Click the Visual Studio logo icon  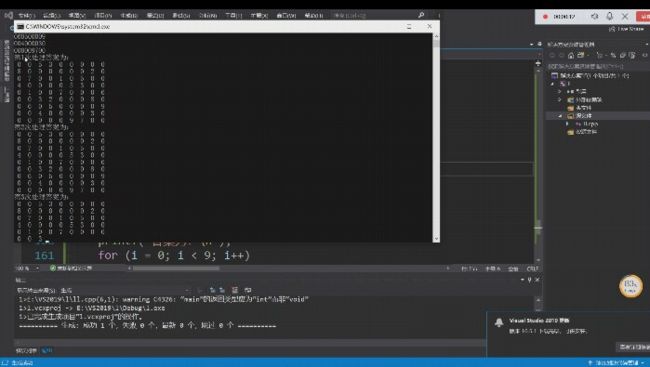[x=8, y=15]
